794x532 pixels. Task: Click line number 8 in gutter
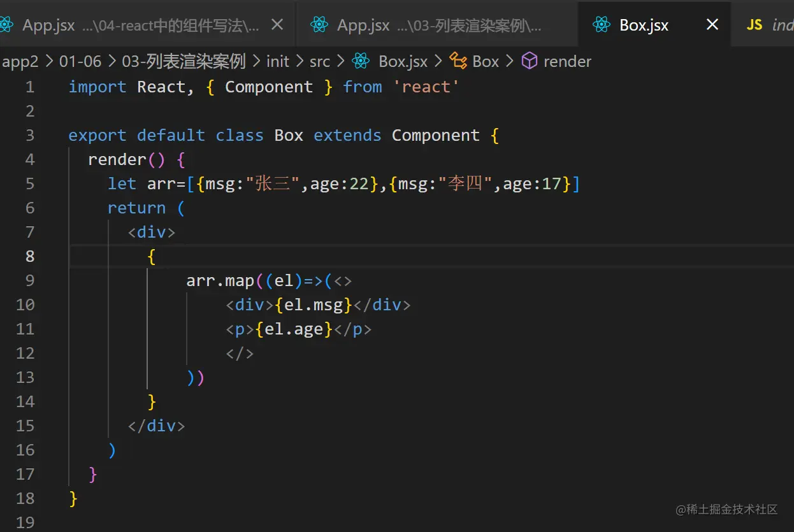click(x=30, y=256)
